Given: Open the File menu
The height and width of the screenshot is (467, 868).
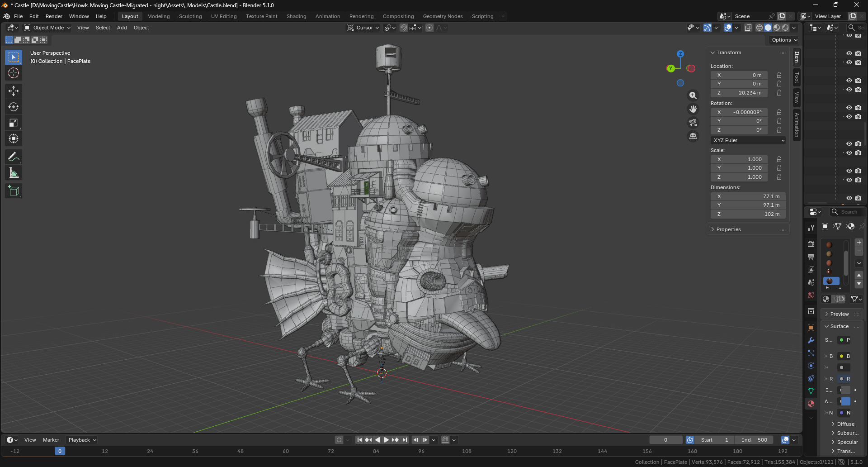Looking at the screenshot, I should (18, 16).
